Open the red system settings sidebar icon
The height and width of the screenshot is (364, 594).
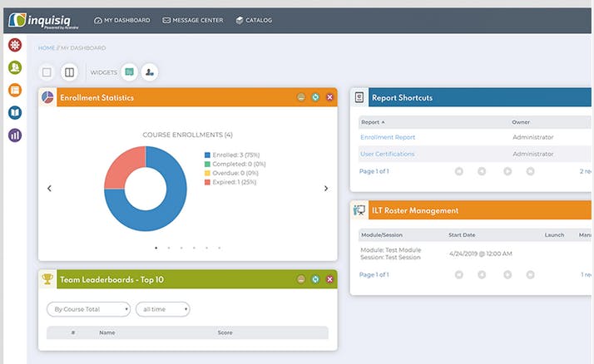[x=15, y=45]
